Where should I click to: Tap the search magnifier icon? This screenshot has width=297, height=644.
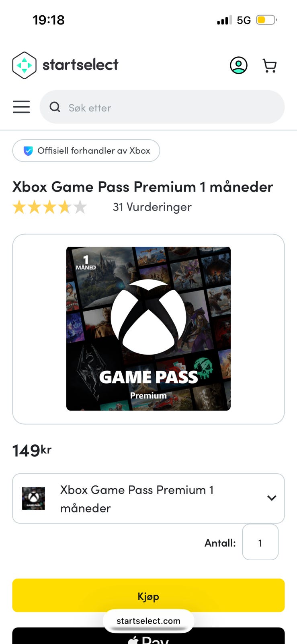[x=55, y=107]
